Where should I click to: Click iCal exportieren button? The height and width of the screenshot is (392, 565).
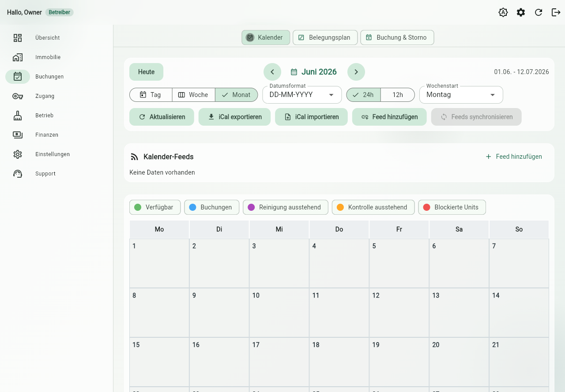tap(234, 117)
